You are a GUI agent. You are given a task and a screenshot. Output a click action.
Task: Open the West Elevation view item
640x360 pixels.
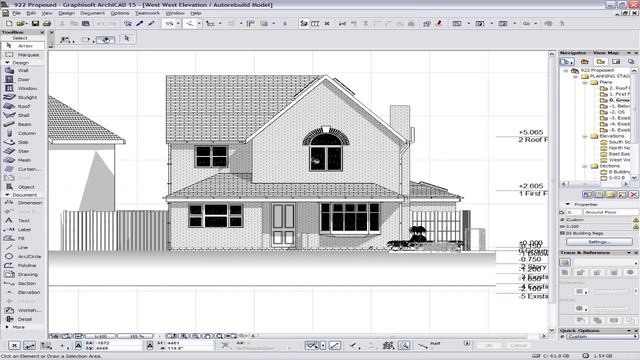[616, 160]
